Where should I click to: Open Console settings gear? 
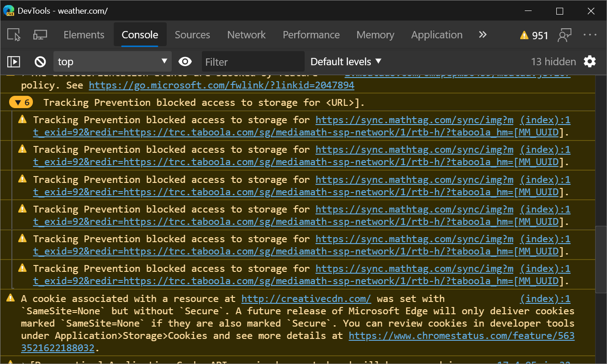[x=590, y=62]
